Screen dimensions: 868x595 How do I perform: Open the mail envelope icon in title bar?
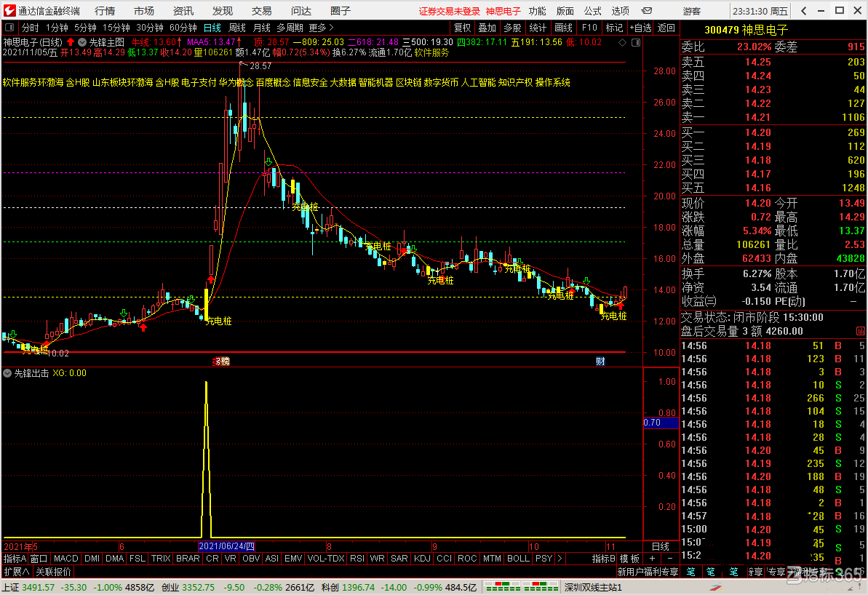647,10
